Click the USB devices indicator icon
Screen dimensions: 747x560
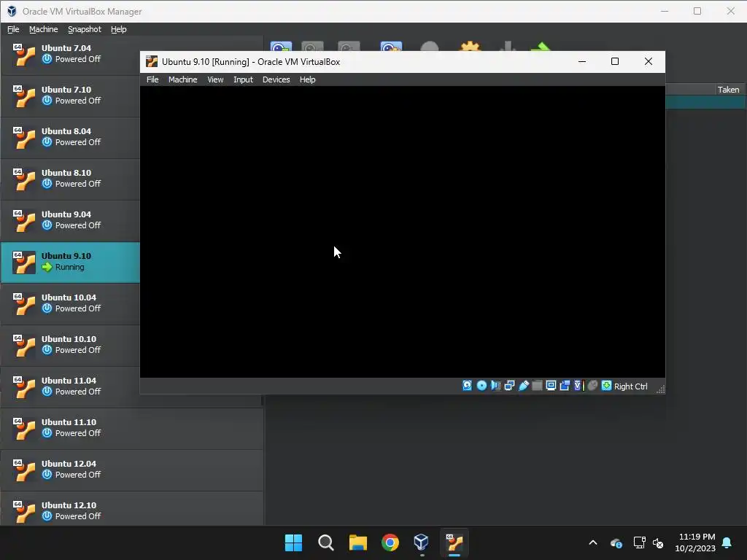[x=523, y=386]
